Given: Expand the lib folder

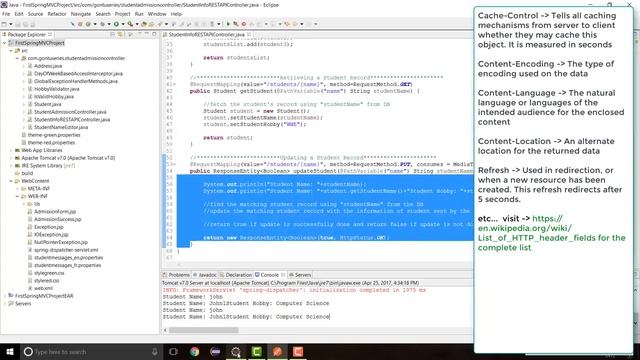Looking at the screenshot, I should pyautogui.click(x=24, y=204).
